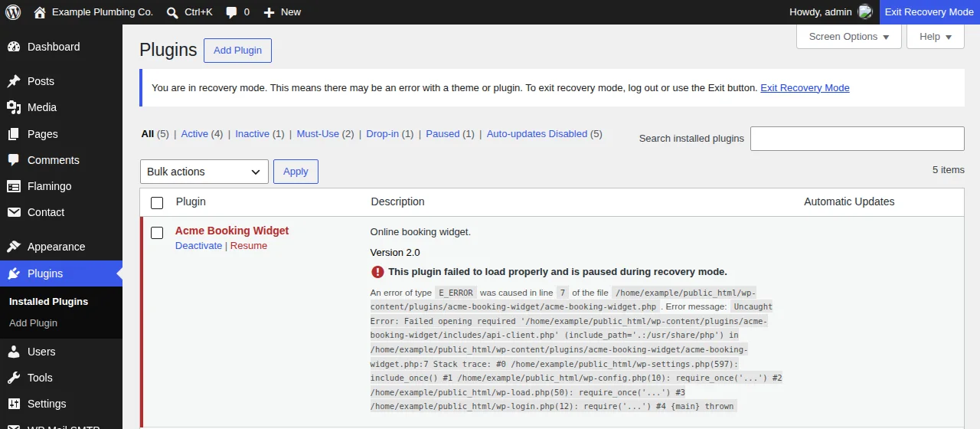Click the home icon beside Example Plumbing Co.
The height and width of the screenshot is (429, 980).
(40, 12)
